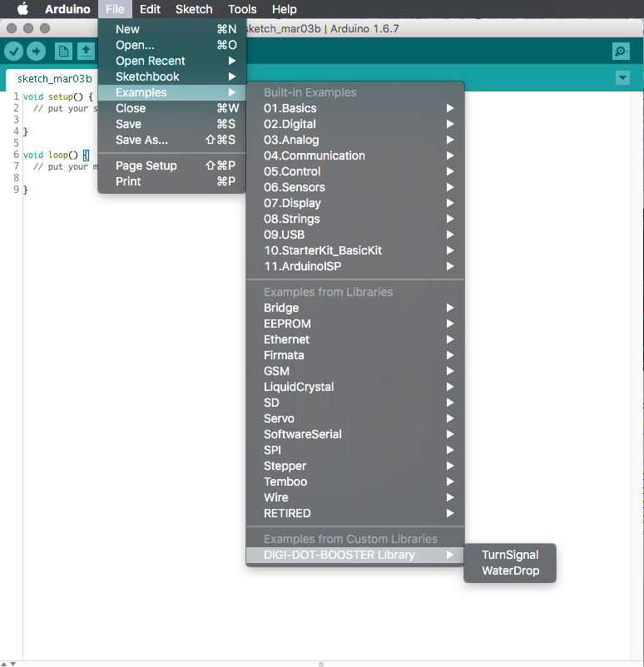Open the 08.Strings examples submenu
This screenshot has height=667, width=644.
pyautogui.click(x=355, y=219)
